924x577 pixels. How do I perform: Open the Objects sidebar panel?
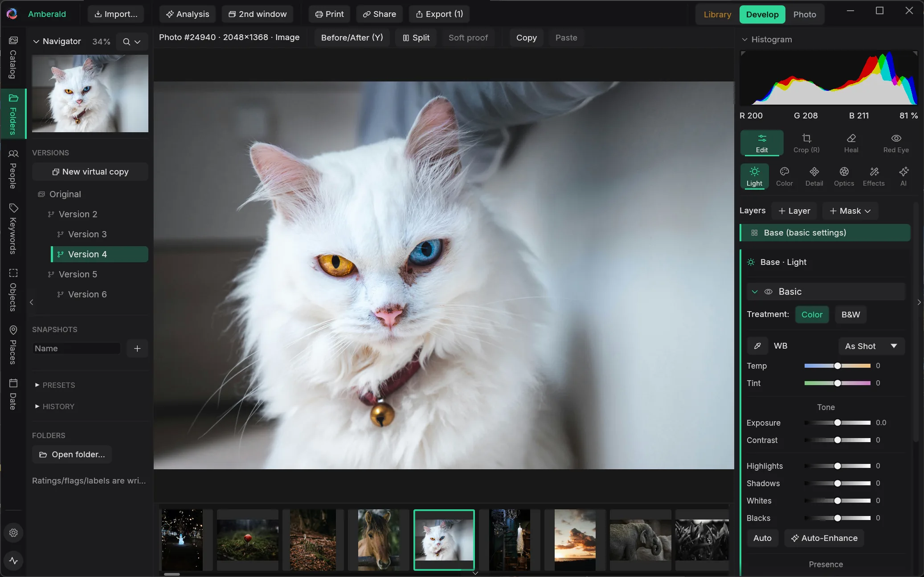point(13,290)
